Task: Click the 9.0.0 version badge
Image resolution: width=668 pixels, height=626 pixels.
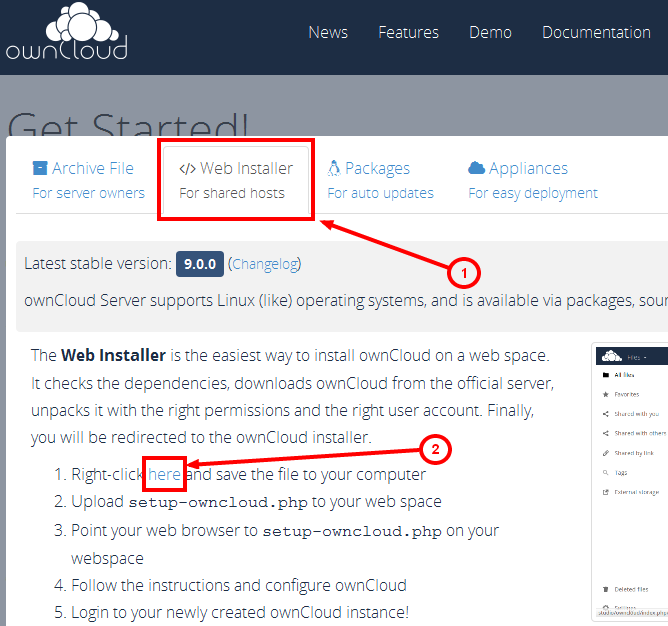Action: 200,264
